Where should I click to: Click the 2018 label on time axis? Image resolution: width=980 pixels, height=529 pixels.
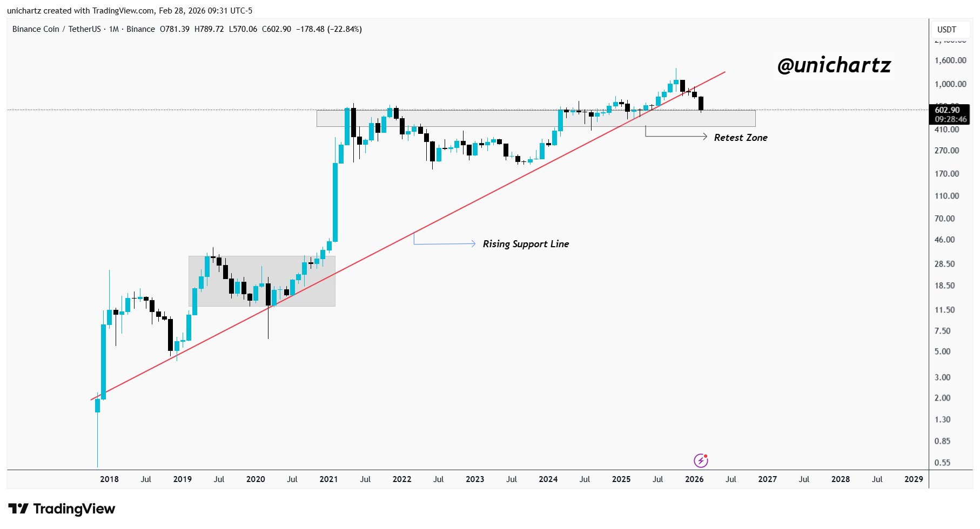pos(109,479)
